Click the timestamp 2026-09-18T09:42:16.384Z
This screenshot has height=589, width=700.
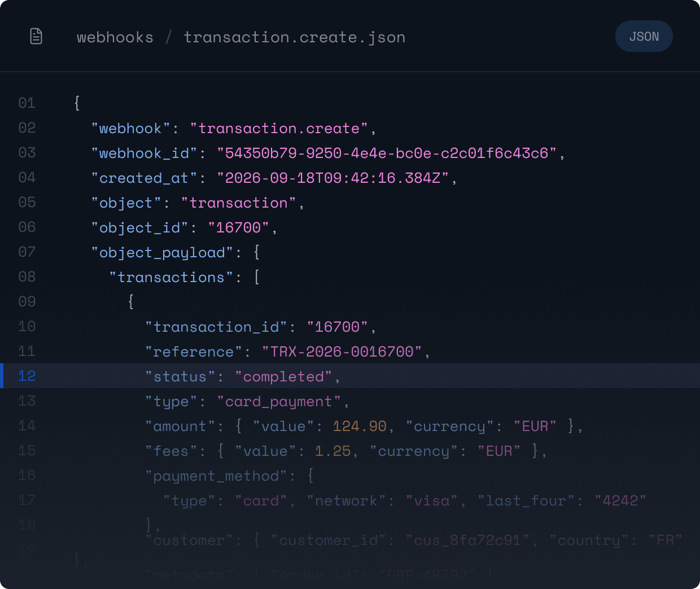tap(333, 178)
